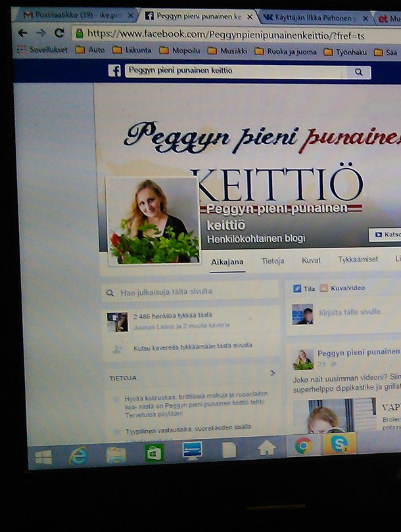Select the Tykkäämiset page tab
The height and width of the screenshot is (532, 401).
tap(358, 259)
